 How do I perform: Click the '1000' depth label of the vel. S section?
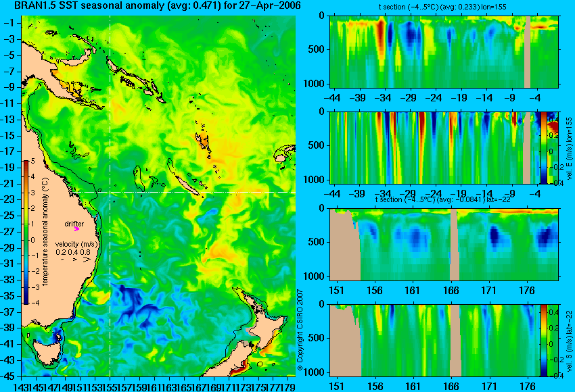(315, 372)
